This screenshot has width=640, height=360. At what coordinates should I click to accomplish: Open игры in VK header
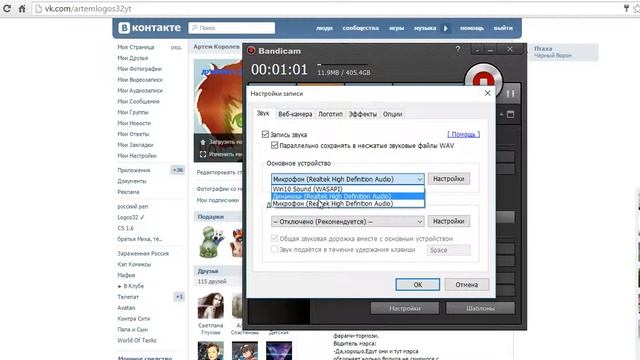[396, 28]
